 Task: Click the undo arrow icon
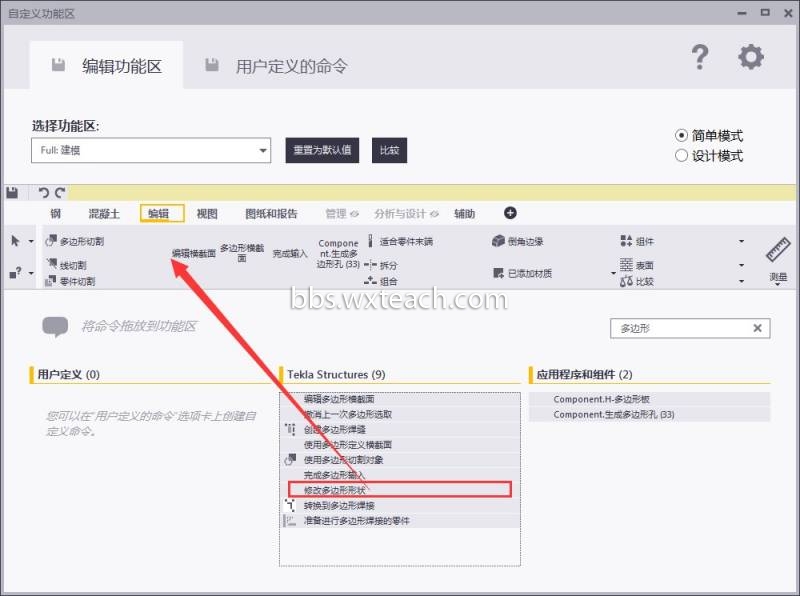[x=44, y=192]
